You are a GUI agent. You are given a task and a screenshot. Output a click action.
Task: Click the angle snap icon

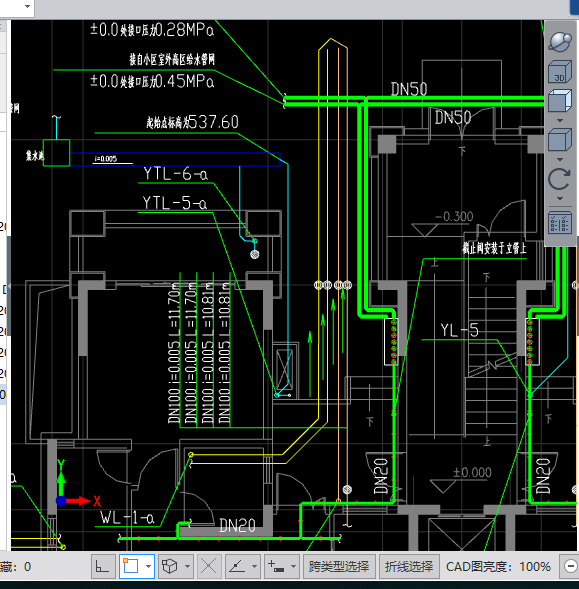237,566
